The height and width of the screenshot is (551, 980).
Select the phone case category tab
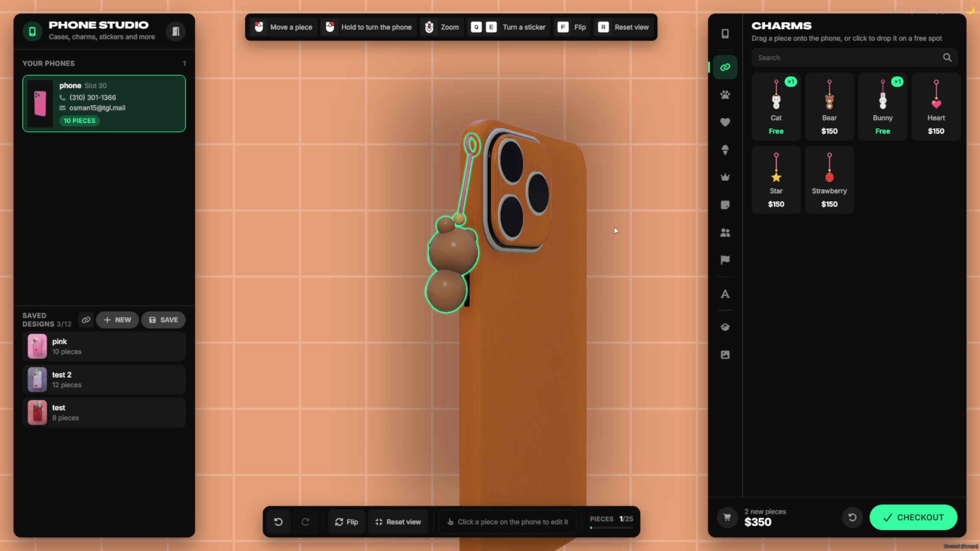coord(725,34)
